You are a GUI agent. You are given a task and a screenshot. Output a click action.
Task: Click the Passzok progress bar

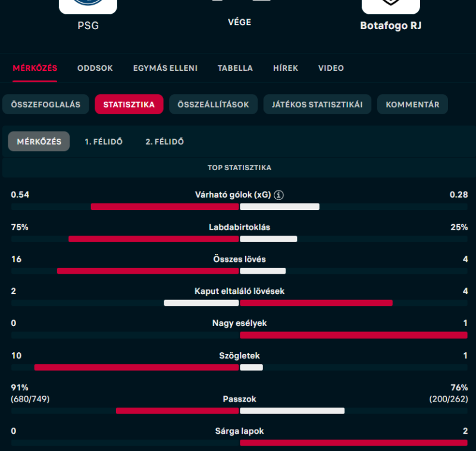coord(239,411)
